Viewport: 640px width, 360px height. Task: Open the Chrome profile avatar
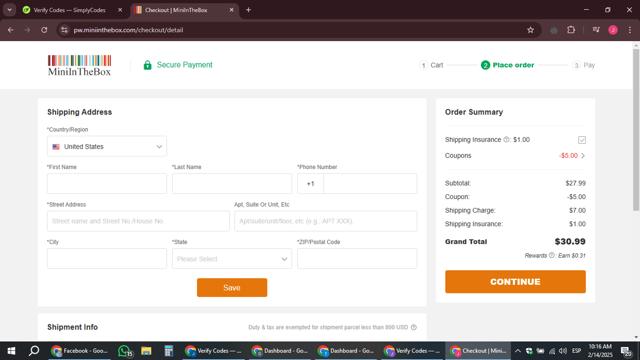coord(613,30)
